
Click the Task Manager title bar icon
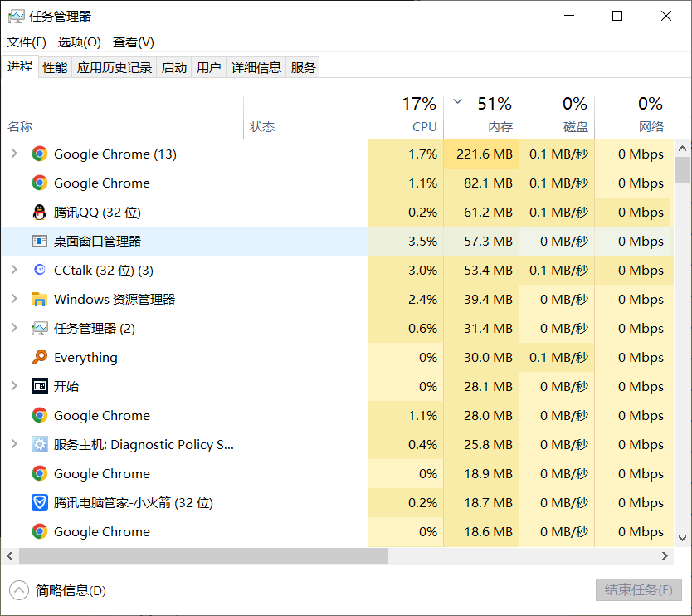17,17
